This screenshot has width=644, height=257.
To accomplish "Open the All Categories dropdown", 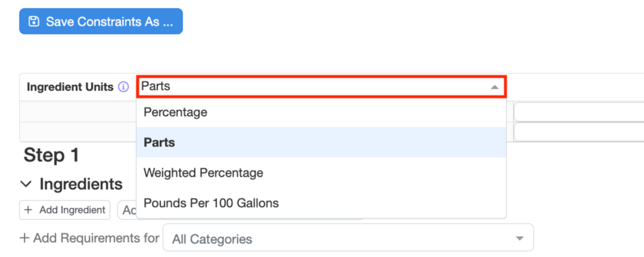I will coord(340,239).
